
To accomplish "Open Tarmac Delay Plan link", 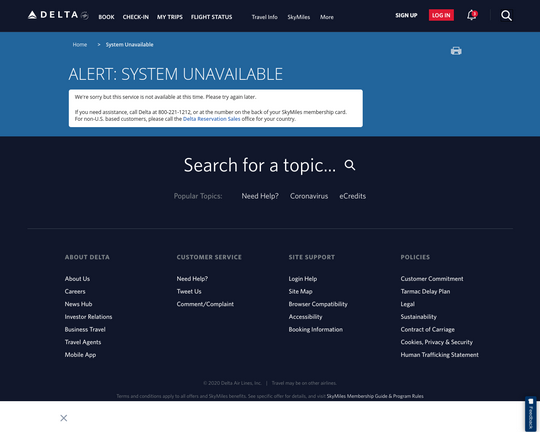I will (x=425, y=291).
